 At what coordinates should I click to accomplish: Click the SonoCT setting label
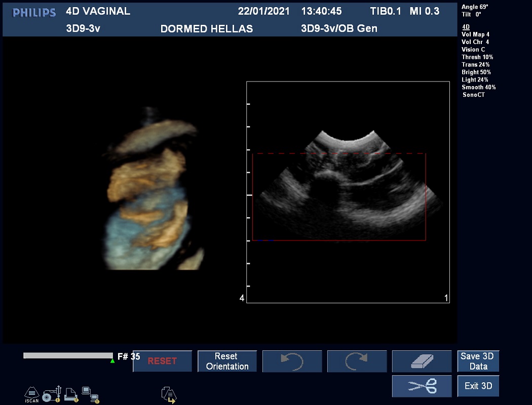tap(473, 95)
